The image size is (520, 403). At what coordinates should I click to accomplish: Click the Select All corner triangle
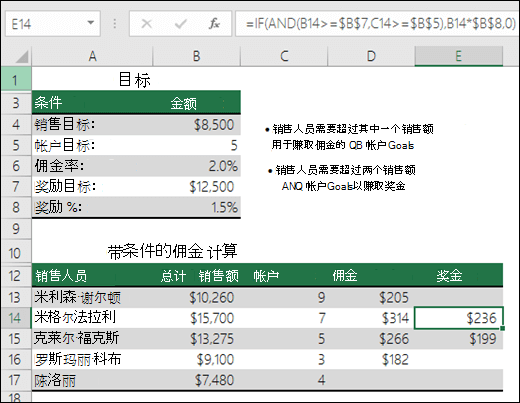(x=21, y=57)
